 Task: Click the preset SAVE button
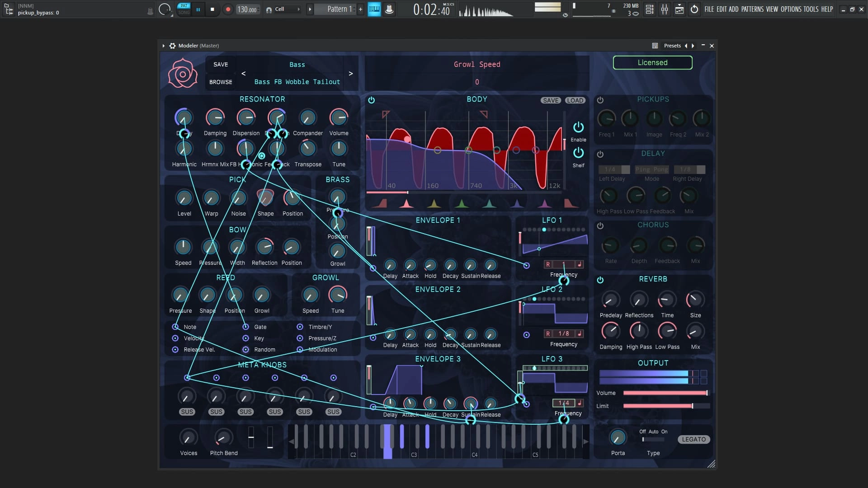point(221,65)
